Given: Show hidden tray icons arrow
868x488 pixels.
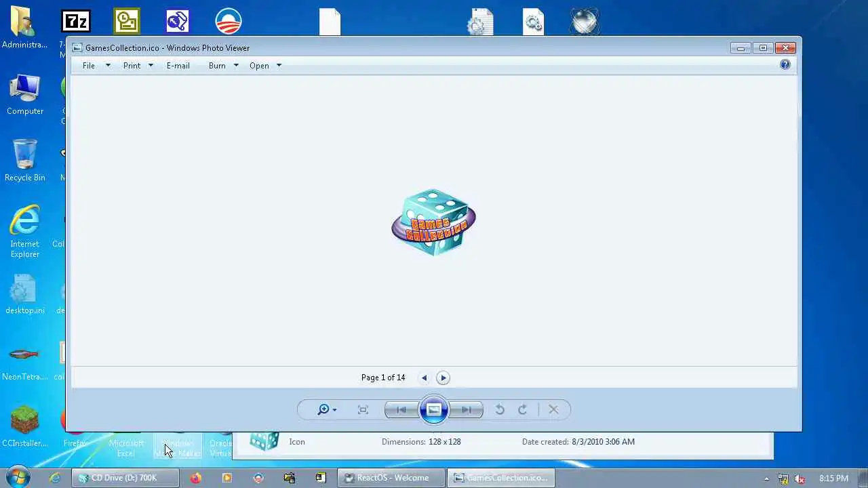Looking at the screenshot, I should tap(768, 479).
